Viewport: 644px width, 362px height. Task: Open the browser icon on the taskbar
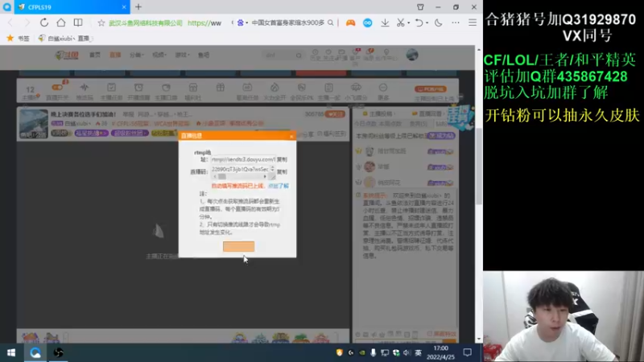[35, 352]
